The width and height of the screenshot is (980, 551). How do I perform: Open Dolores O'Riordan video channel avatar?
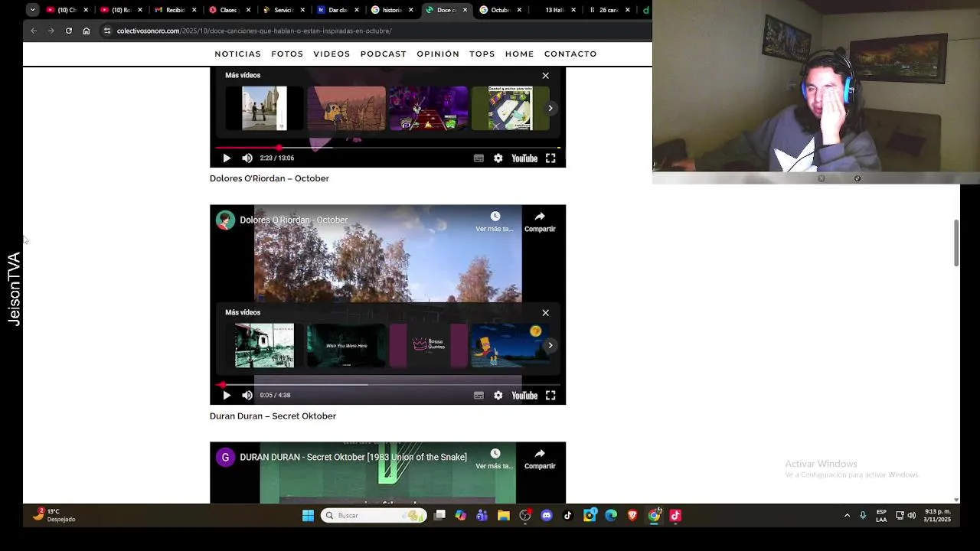225,220
